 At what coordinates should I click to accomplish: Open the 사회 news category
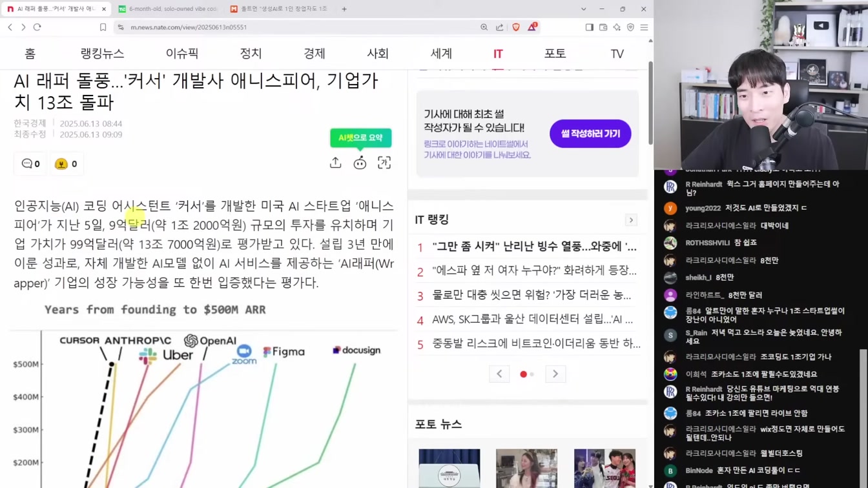tap(378, 54)
